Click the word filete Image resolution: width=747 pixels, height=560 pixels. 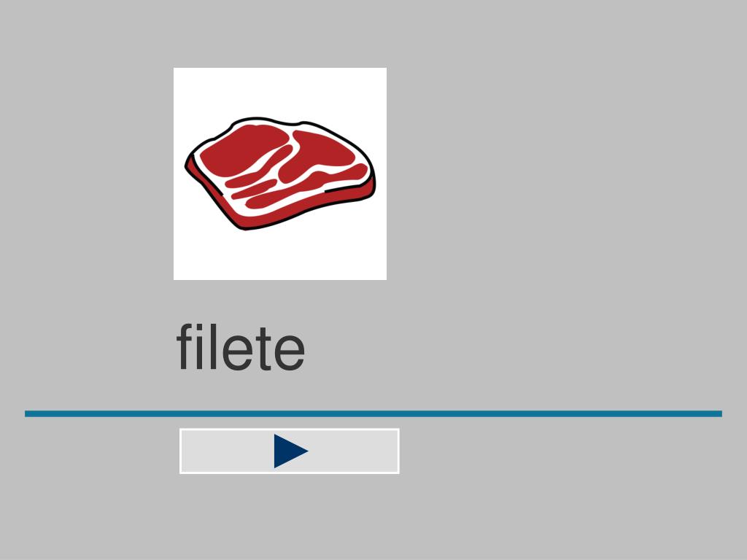pyautogui.click(x=241, y=346)
